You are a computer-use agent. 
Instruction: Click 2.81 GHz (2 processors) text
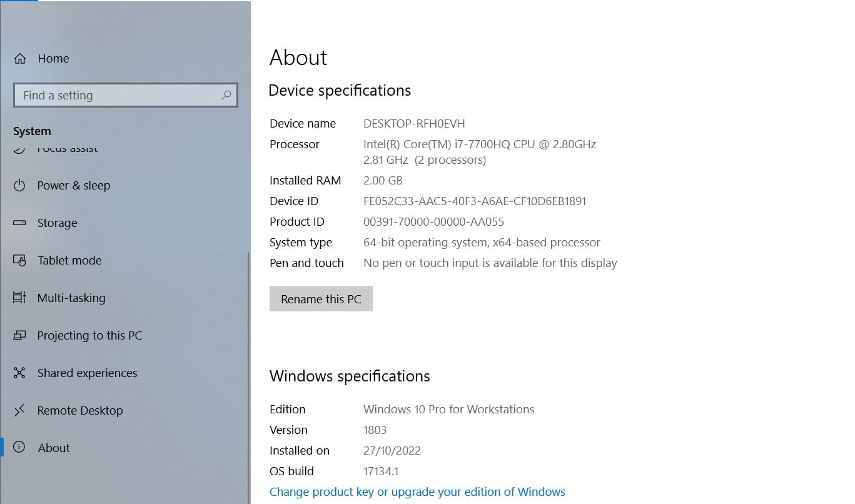click(x=425, y=159)
